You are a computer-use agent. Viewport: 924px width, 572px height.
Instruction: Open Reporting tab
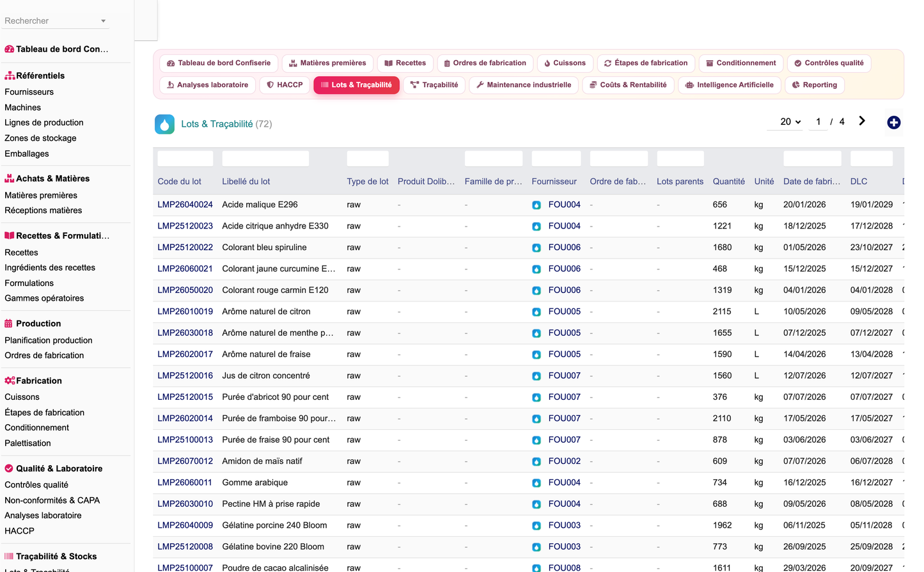(815, 84)
